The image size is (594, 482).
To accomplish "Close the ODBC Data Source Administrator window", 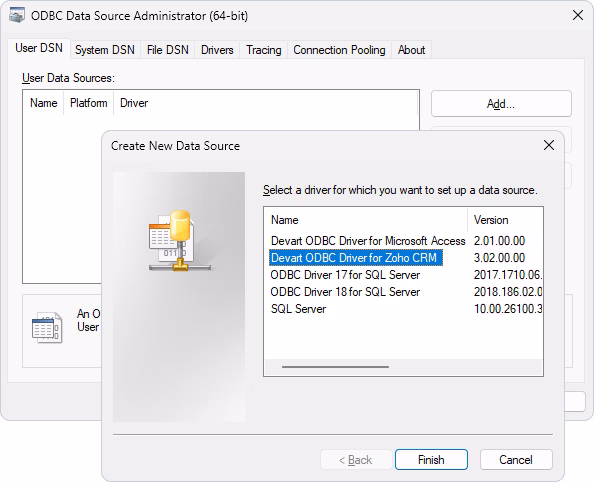I will point(578,15).
